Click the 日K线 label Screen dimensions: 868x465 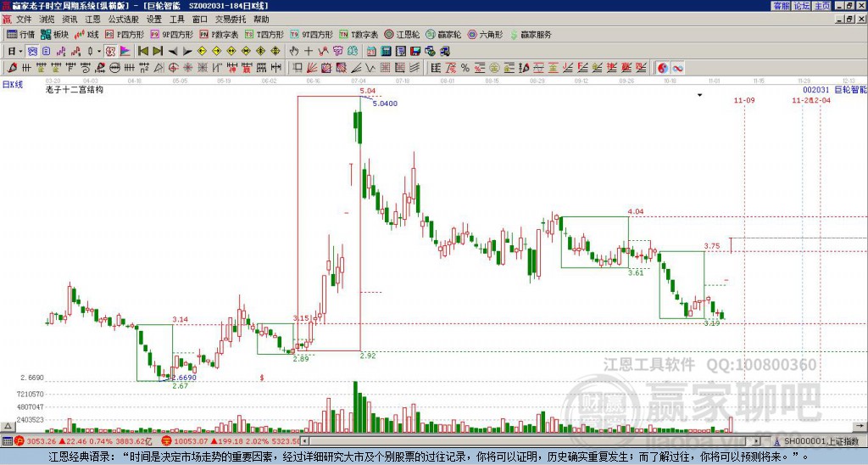point(12,85)
